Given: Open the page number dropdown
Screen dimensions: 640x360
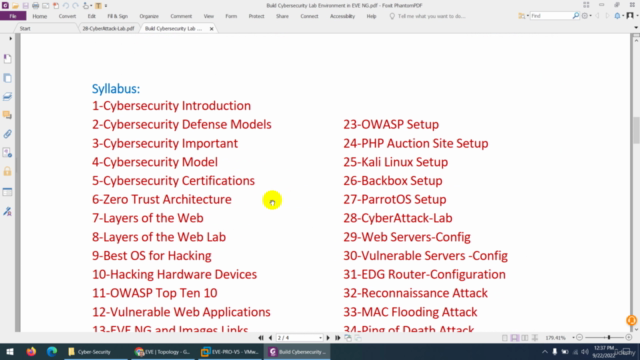Looking at the screenshot, I should pyautogui.click(x=320, y=338).
